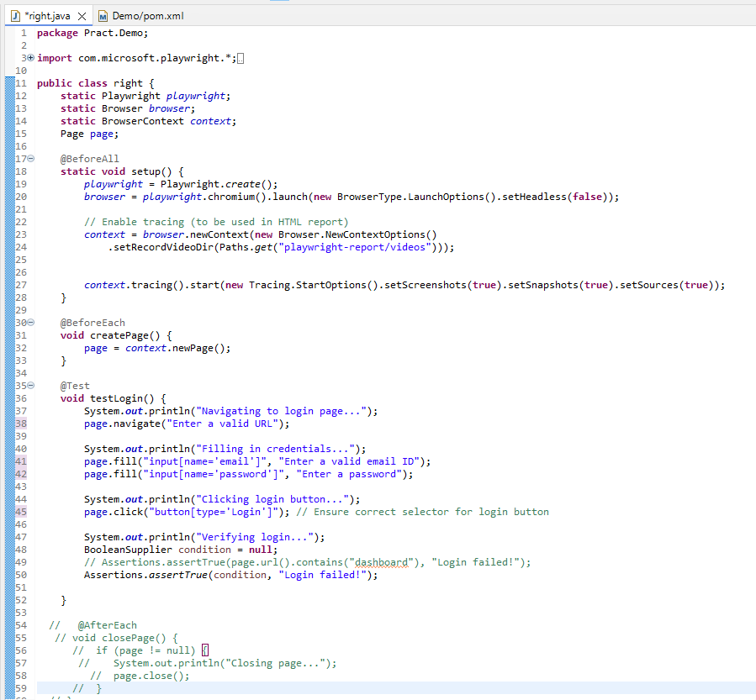Click "context.newPage();" statement
This screenshot has width=756, height=700.
[178, 348]
